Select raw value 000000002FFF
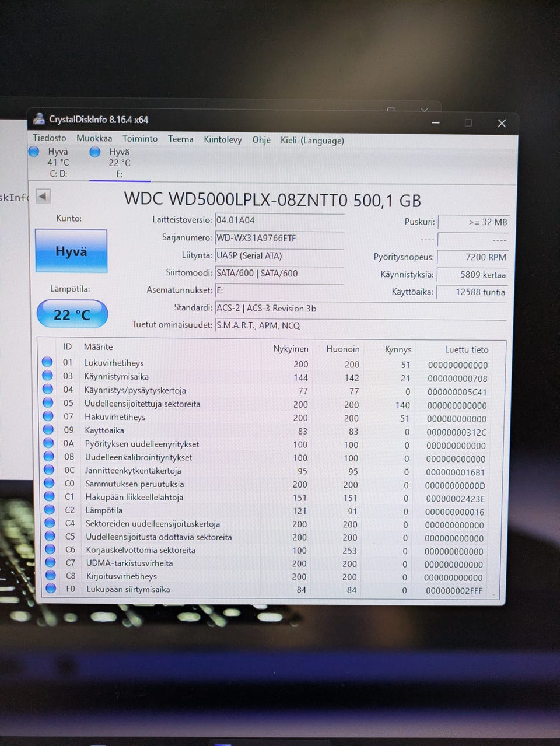 click(x=454, y=590)
